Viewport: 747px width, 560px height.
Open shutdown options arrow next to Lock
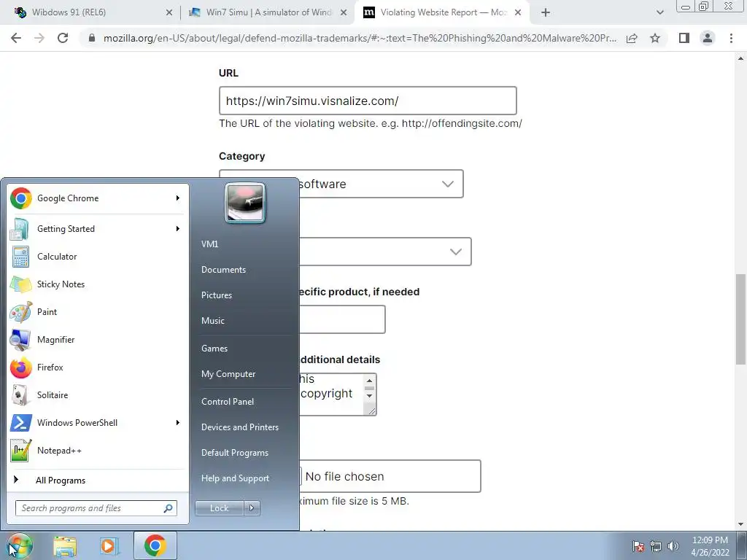[252, 508]
